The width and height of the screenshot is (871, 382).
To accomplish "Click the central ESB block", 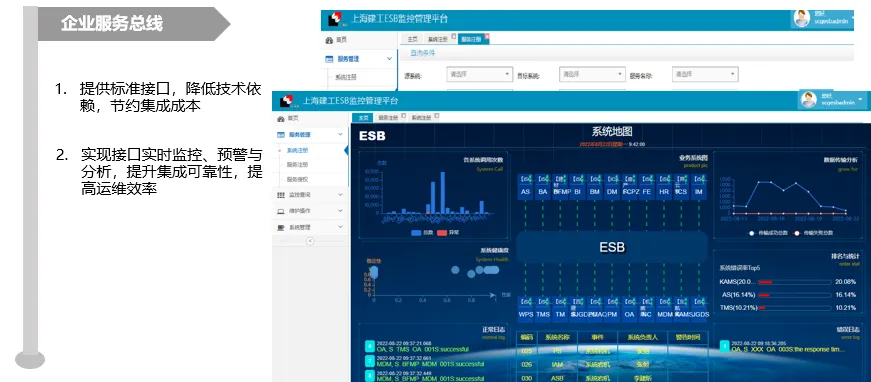I will click(x=612, y=248).
